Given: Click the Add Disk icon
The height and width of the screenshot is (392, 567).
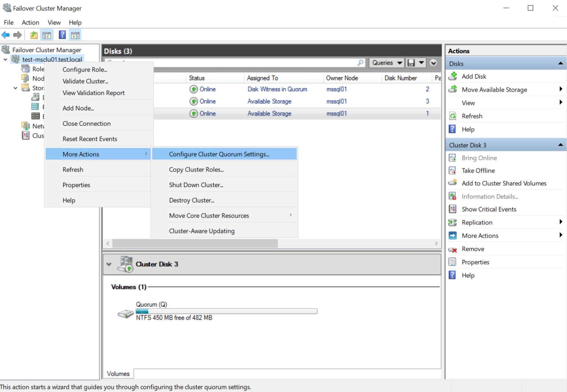Looking at the screenshot, I should click(453, 76).
